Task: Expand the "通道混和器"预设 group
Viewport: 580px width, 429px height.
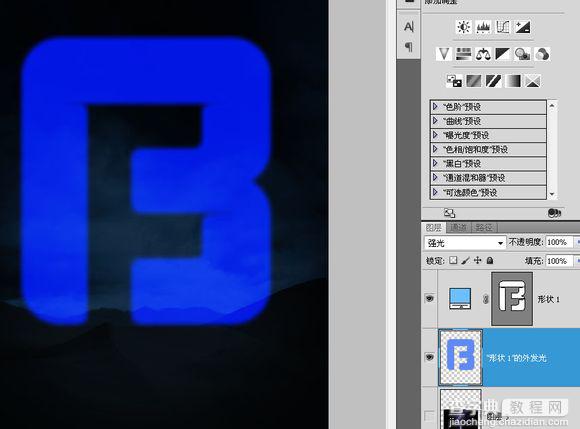Action: click(x=435, y=178)
